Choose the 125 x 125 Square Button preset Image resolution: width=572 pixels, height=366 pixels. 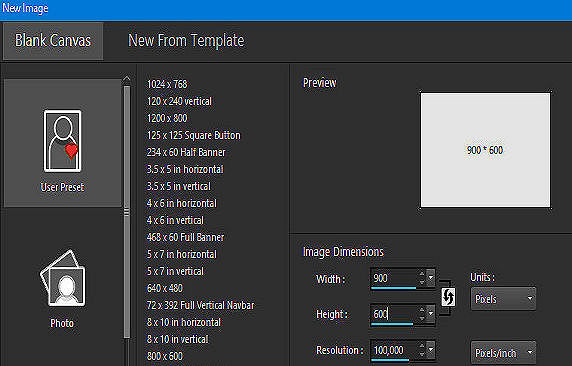(x=194, y=135)
